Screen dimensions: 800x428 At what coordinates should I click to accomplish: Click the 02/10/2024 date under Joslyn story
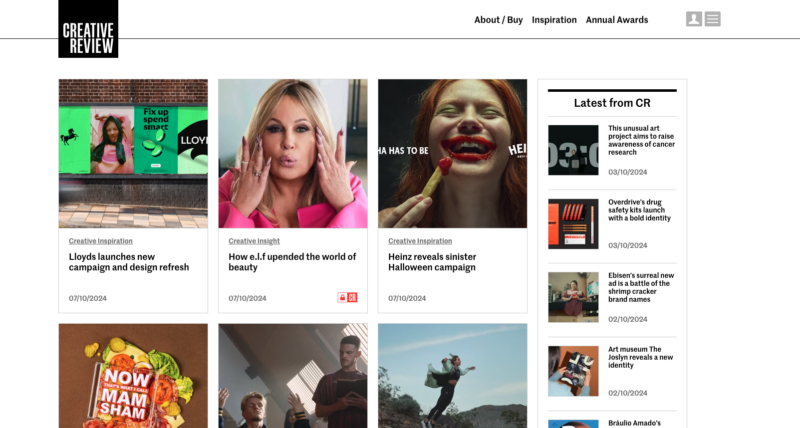click(628, 393)
